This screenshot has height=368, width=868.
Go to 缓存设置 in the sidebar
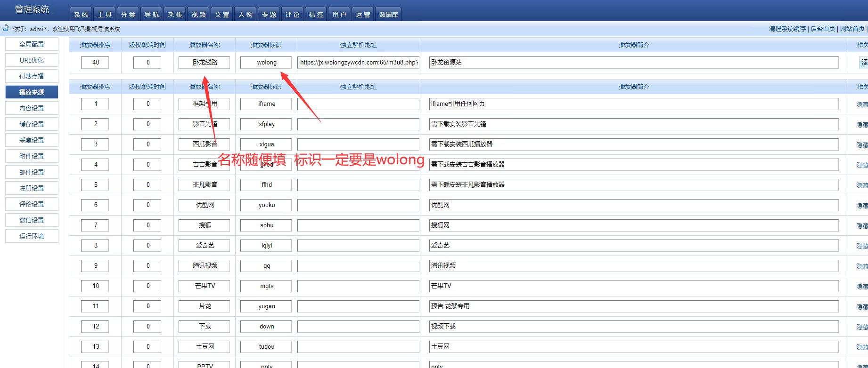coord(32,124)
